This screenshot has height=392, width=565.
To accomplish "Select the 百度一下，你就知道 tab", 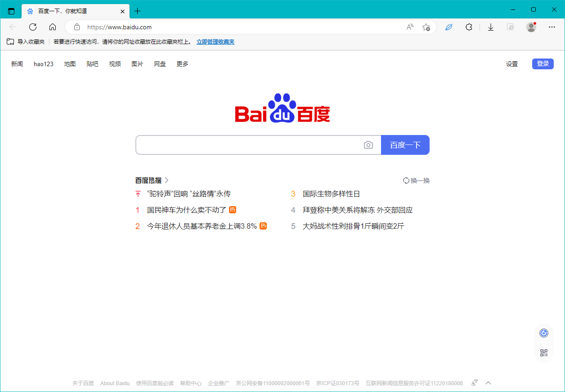I will [x=76, y=11].
